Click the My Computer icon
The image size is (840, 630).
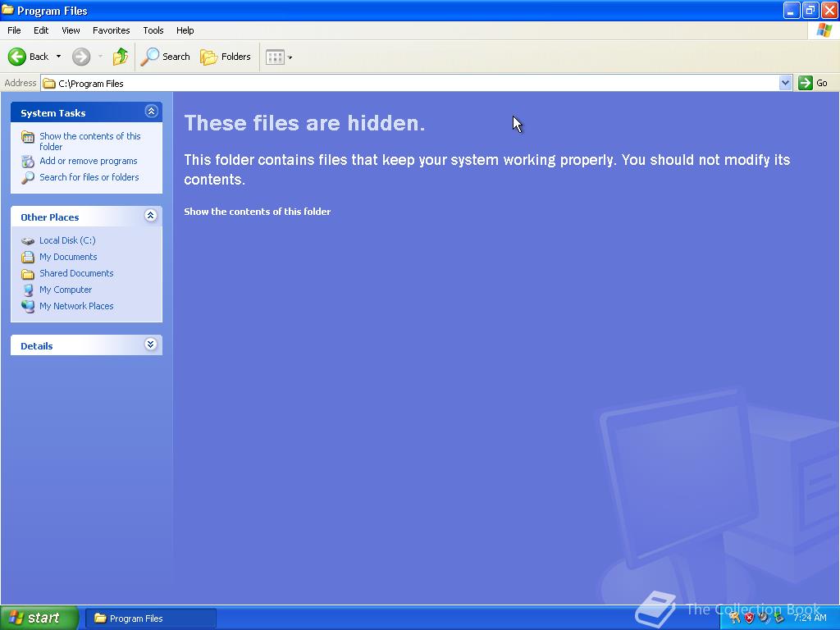(x=28, y=290)
